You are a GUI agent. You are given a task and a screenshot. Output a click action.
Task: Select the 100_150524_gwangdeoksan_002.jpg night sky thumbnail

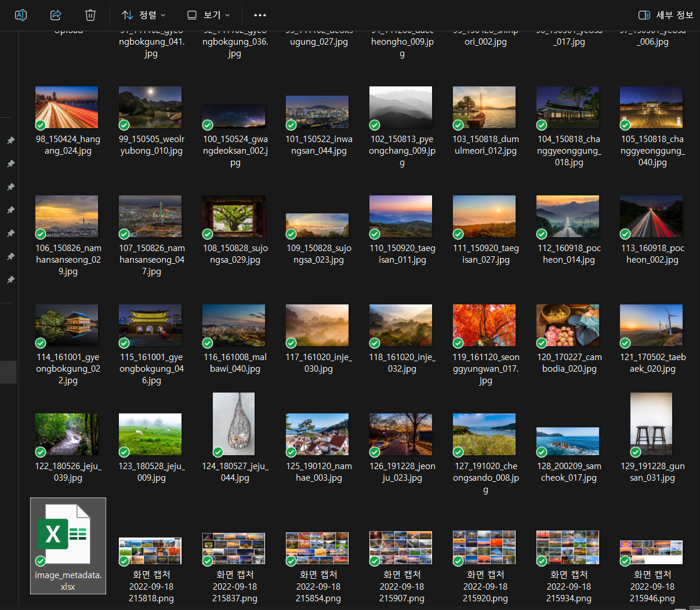234,116
